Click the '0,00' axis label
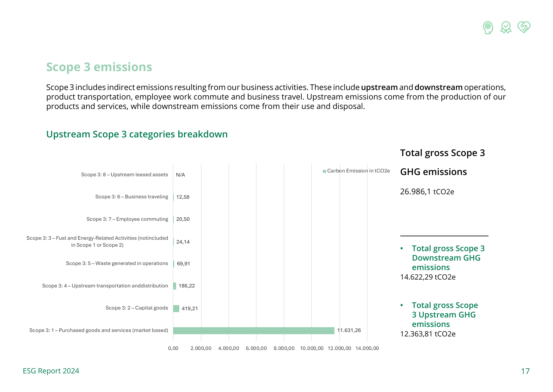The height and width of the screenshot is (392, 553). (x=173, y=348)
